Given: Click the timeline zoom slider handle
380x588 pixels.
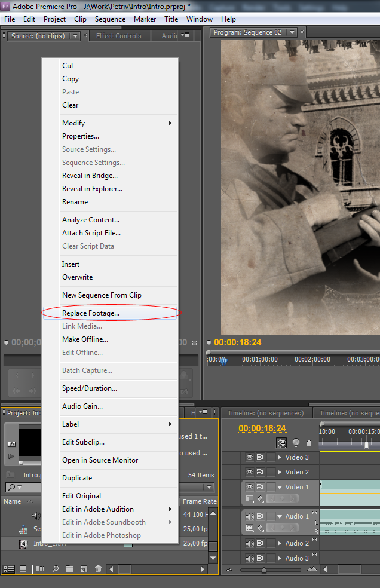Looking at the screenshot, I should coord(263,570).
